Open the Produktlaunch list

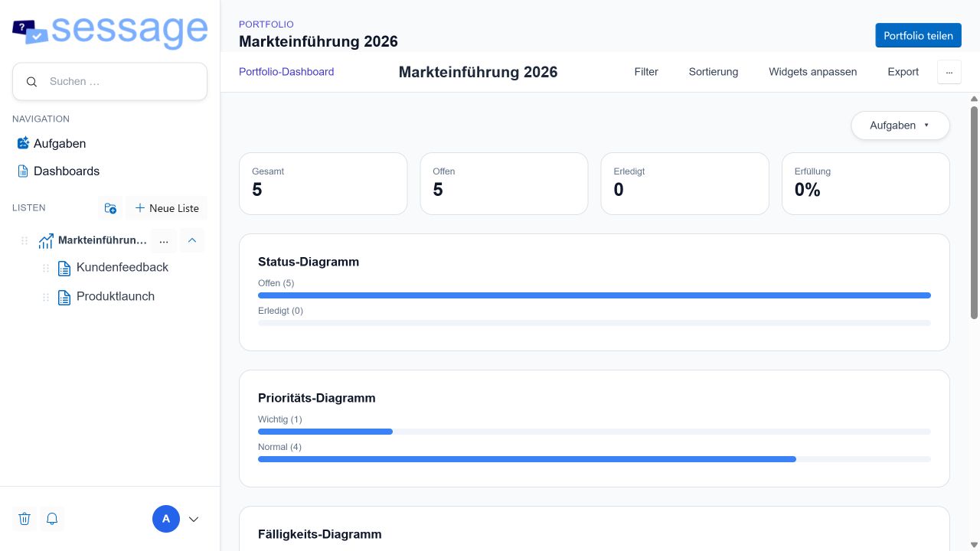(116, 296)
